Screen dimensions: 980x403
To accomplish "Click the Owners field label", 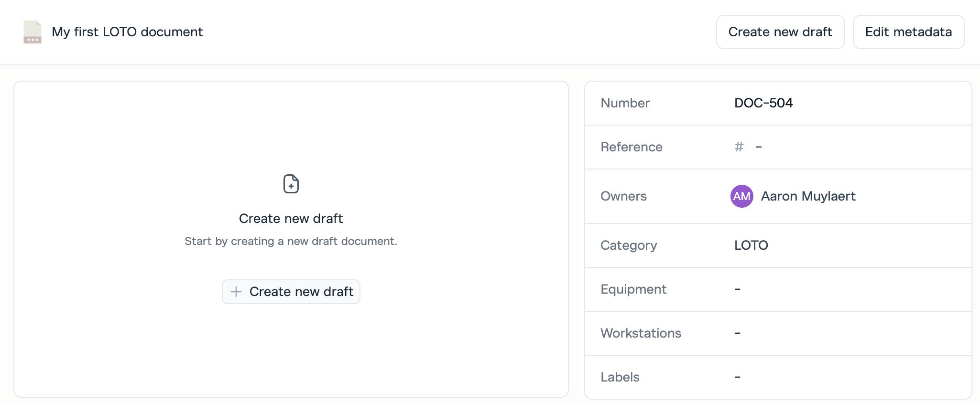I will [623, 196].
